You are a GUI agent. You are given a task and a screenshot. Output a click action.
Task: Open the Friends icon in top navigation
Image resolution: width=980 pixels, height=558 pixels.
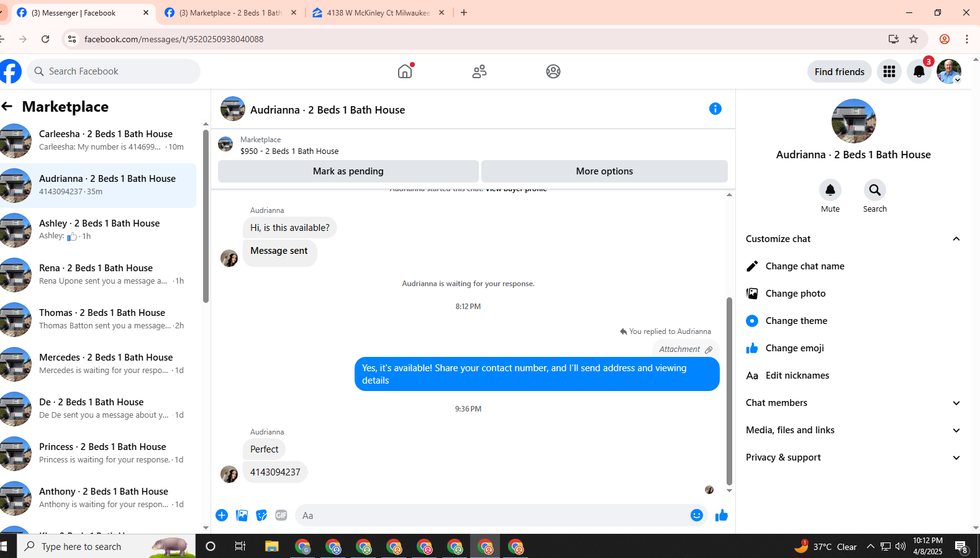click(479, 71)
